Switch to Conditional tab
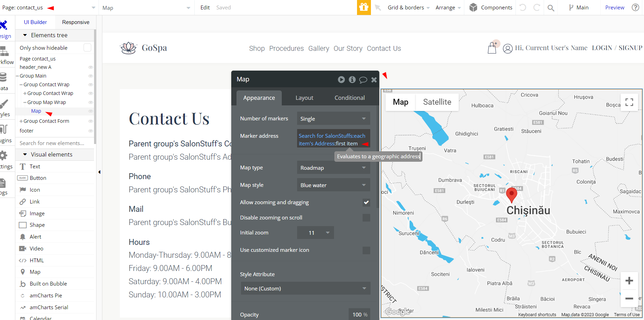The height and width of the screenshot is (320, 644). [350, 98]
